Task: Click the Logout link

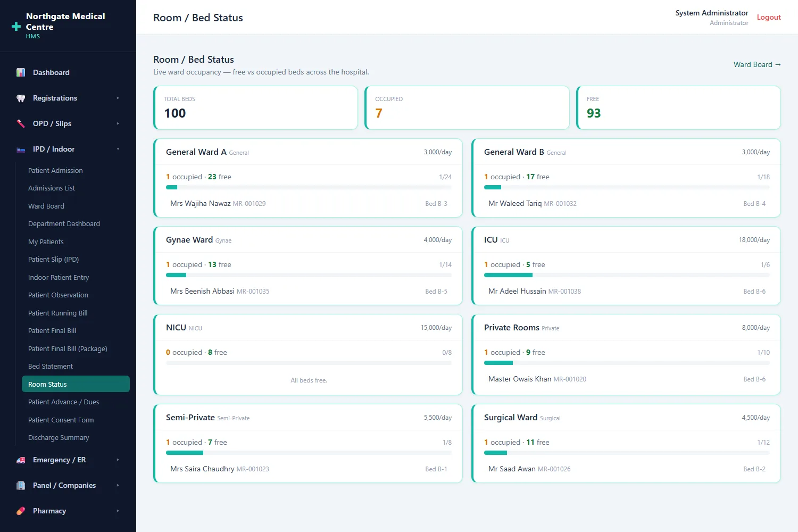Action: 769,17
